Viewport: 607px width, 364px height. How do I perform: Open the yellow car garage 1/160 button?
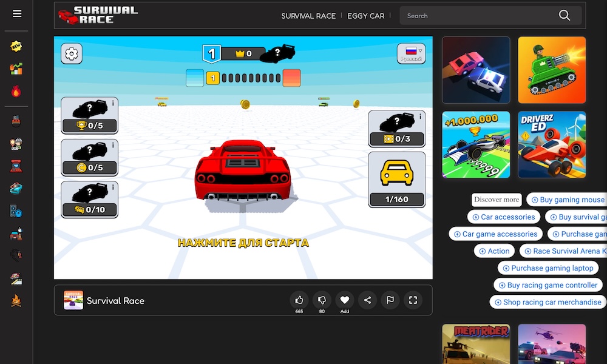[396, 179]
